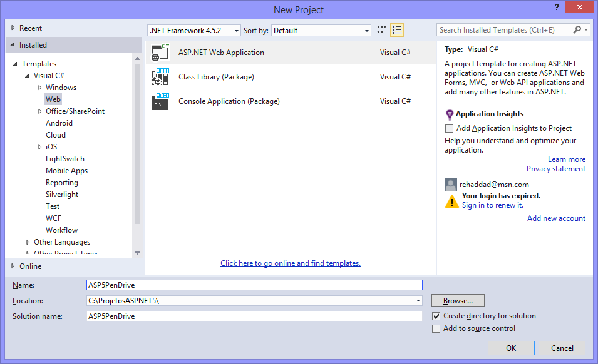Click the search magnifier icon

[x=577, y=29]
